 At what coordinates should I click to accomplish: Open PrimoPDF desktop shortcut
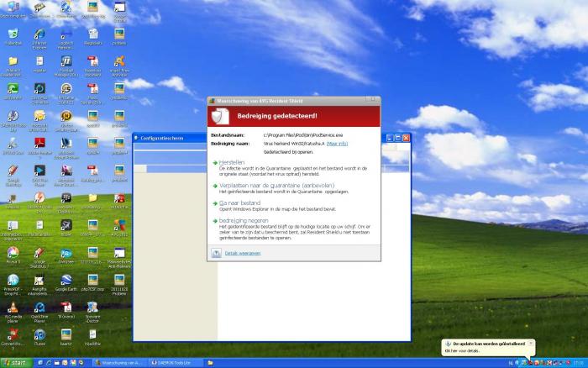[13, 285]
